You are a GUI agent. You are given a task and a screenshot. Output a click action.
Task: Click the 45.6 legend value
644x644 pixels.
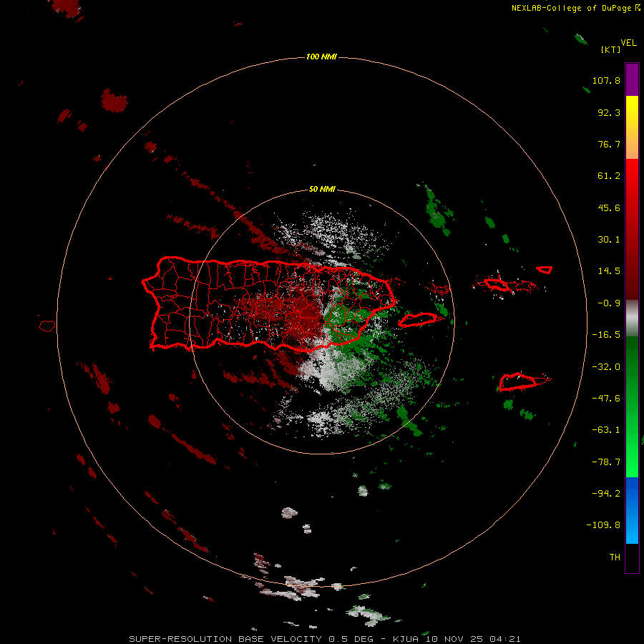pyautogui.click(x=609, y=208)
